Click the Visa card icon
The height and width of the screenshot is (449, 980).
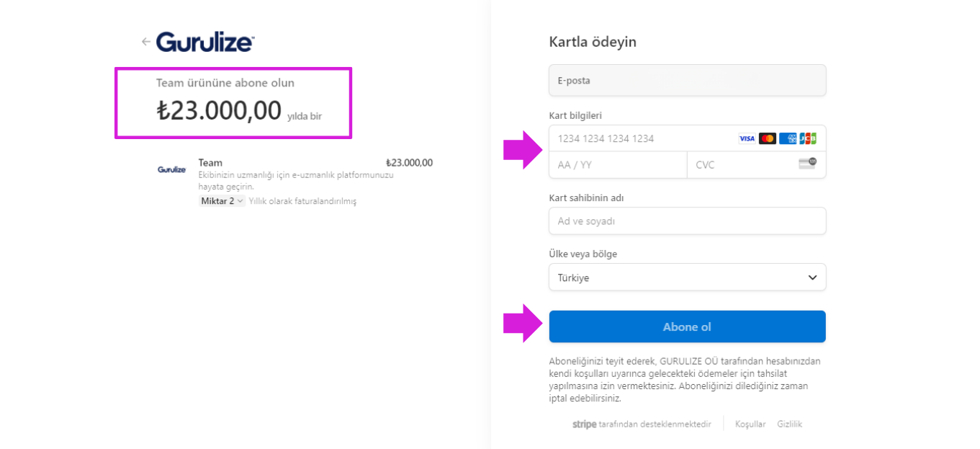tap(747, 138)
